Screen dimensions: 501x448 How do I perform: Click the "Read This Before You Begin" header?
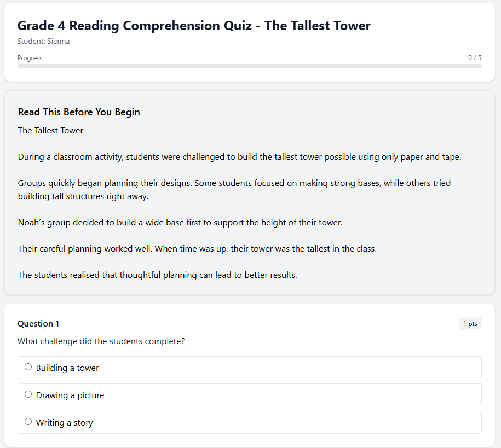click(x=78, y=112)
